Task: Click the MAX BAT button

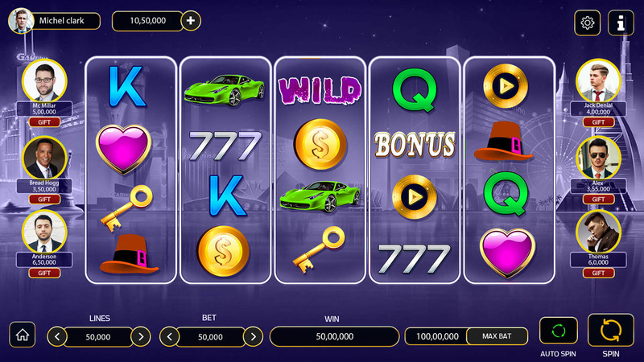Action: [497, 336]
